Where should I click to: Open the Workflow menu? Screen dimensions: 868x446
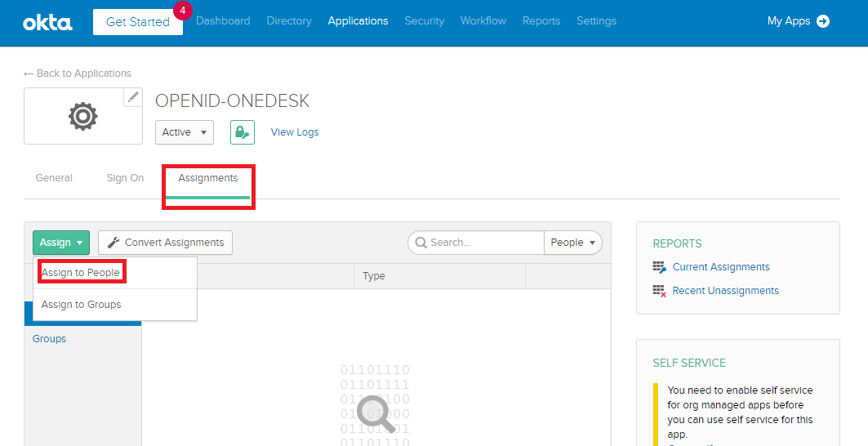point(483,21)
